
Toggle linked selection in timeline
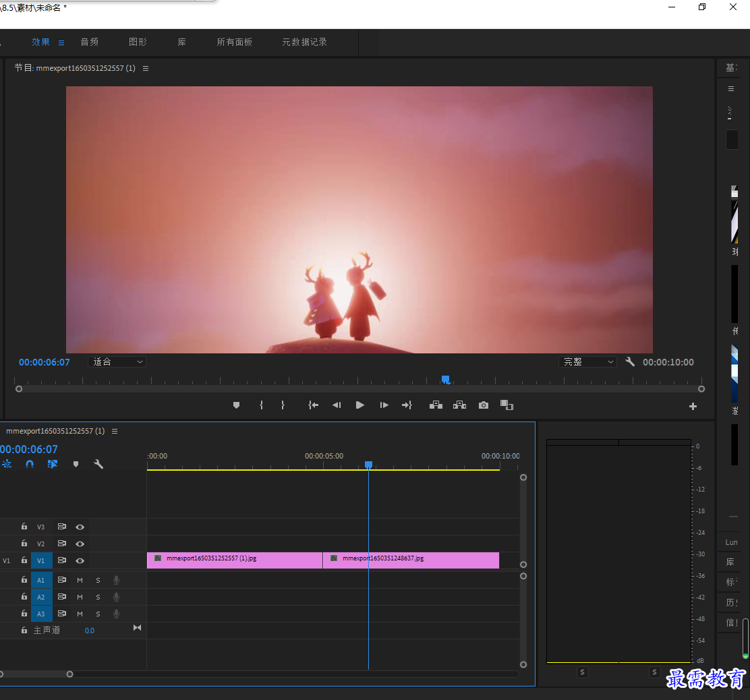(53, 464)
